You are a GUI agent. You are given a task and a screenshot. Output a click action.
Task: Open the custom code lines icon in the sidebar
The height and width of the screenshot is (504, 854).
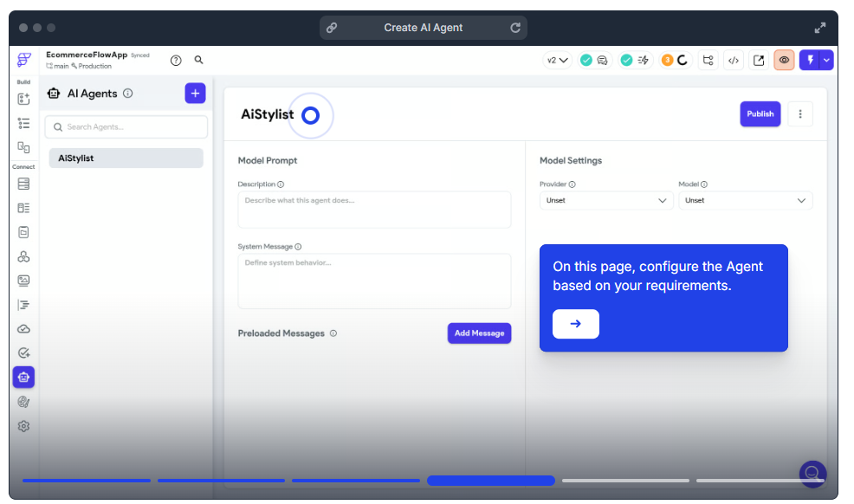(x=23, y=305)
